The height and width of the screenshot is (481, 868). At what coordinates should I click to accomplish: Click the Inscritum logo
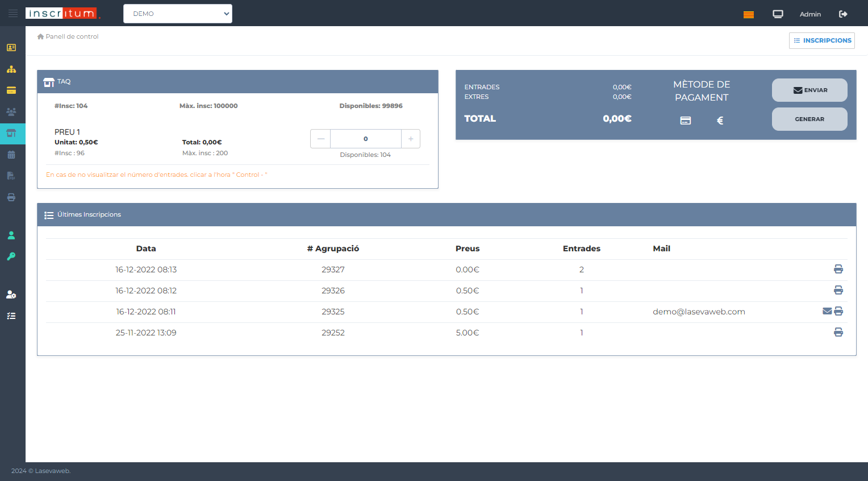pos(62,13)
